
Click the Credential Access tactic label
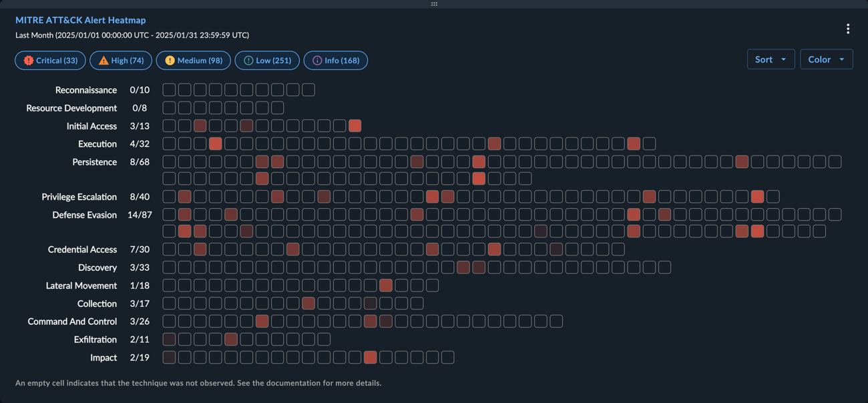pyautogui.click(x=82, y=250)
